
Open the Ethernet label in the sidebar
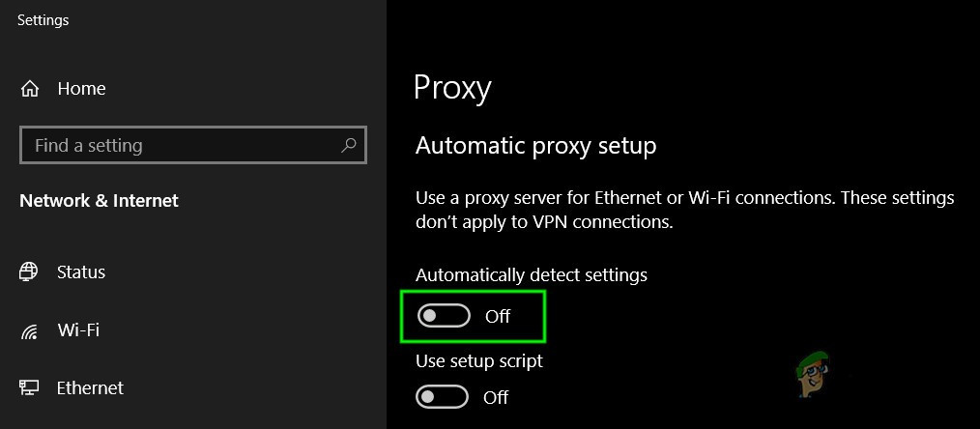pos(90,388)
